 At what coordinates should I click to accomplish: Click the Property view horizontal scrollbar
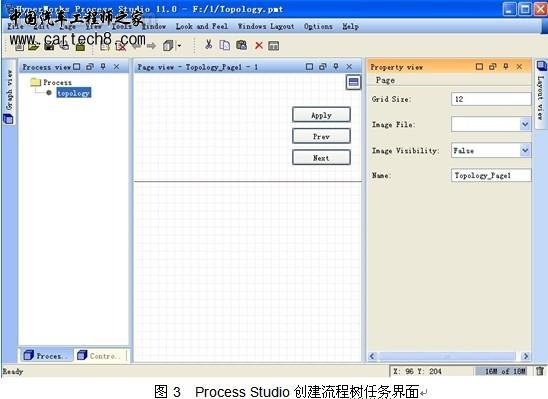click(448, 356)
